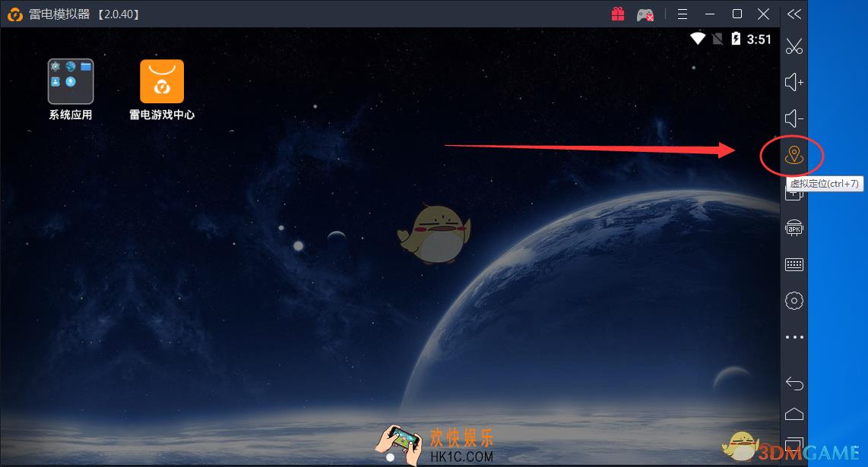868x467 pixels.
Task: Tap the battery charging status icon
Action: (x=736, y=39)
